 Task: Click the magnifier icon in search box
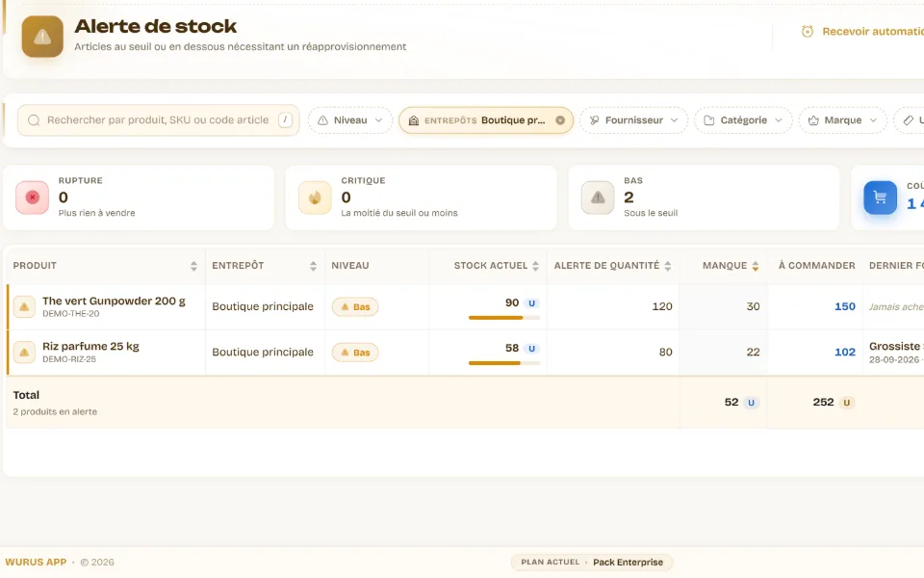click(x=34, y=120)
